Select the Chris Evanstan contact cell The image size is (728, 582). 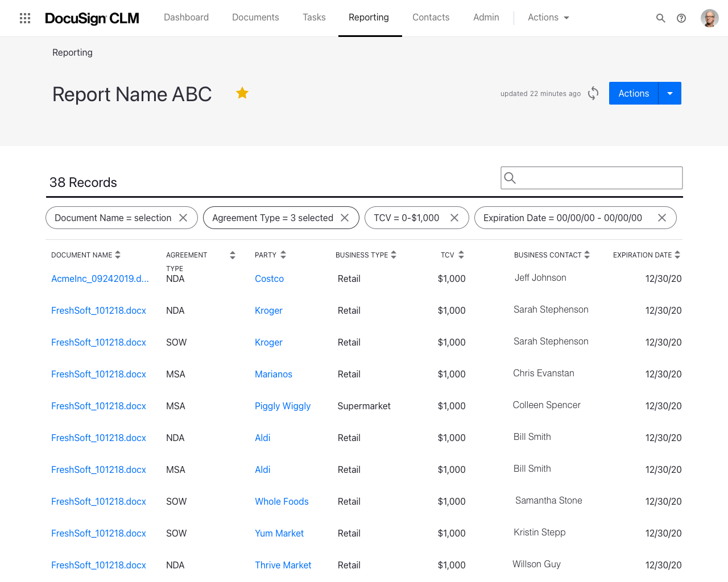544,373
